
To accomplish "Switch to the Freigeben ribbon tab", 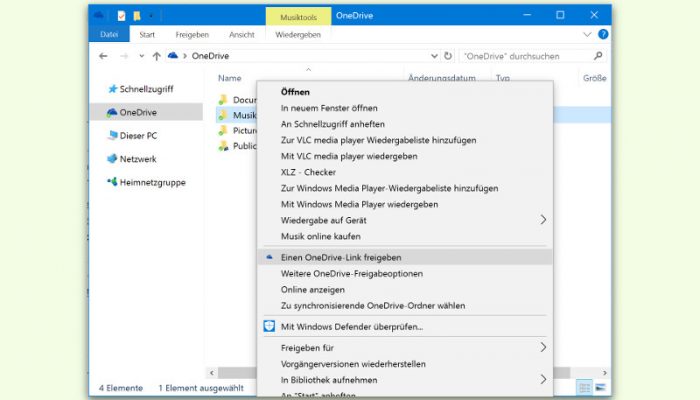I will 192,34.
